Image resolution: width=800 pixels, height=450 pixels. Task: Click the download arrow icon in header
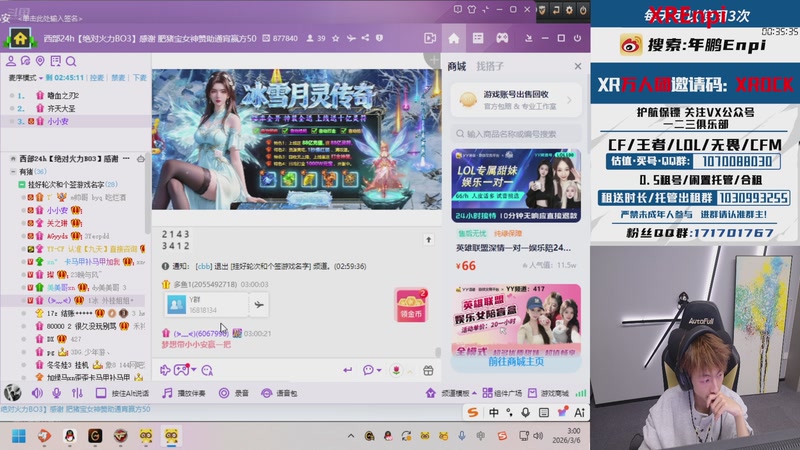[x=529, y=38]
